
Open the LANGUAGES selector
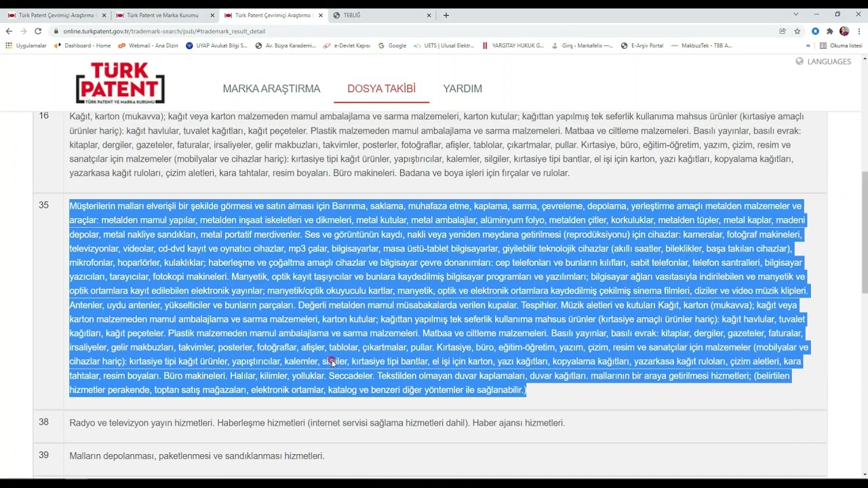pos(823,62)
